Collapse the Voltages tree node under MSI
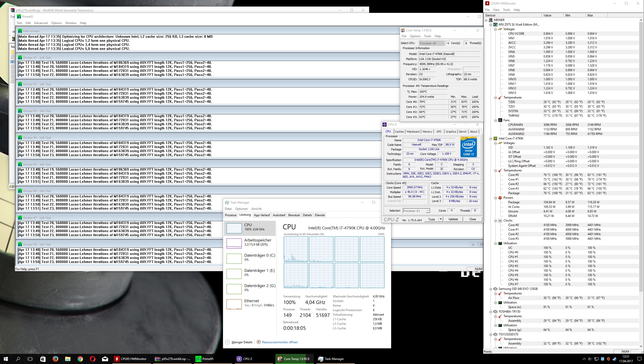 pos(495,29)
